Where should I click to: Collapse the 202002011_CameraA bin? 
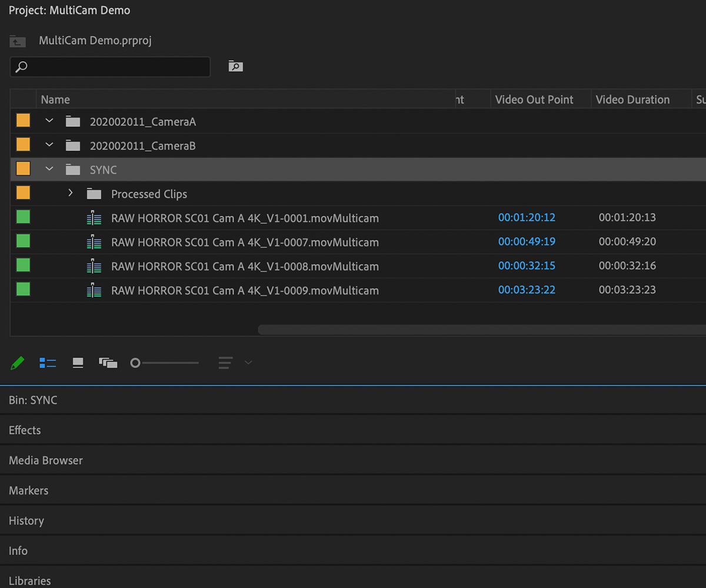point(49,121)
